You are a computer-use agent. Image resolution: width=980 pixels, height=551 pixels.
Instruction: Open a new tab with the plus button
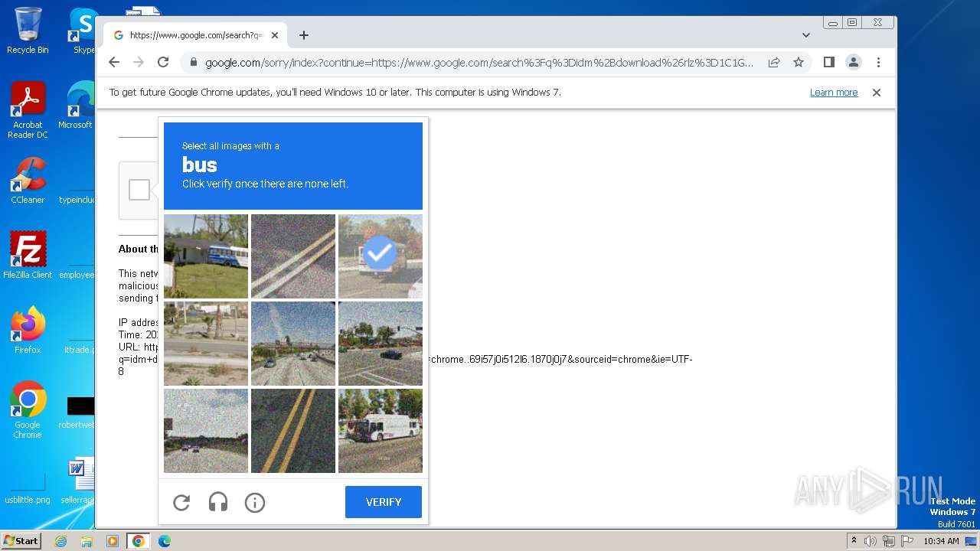click(304, 35)
